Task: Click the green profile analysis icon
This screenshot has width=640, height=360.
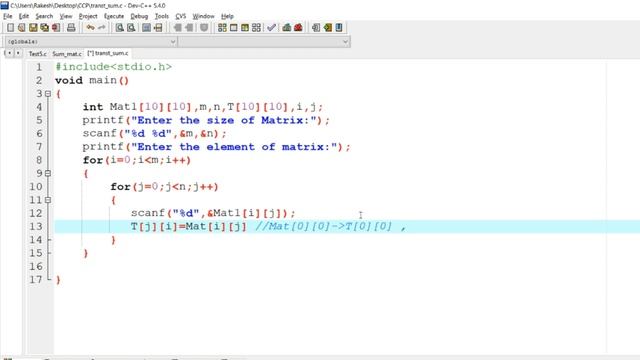Action: click(x=287, y=28)
